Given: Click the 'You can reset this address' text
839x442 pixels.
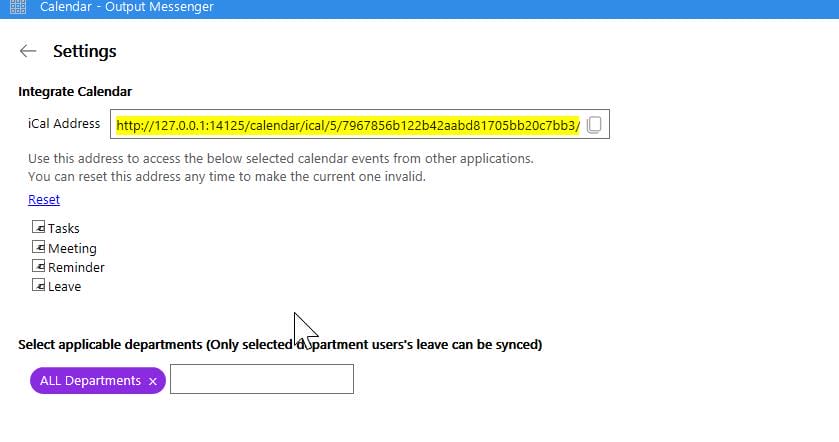Looking at the screenshot, I should click(227, 177).
